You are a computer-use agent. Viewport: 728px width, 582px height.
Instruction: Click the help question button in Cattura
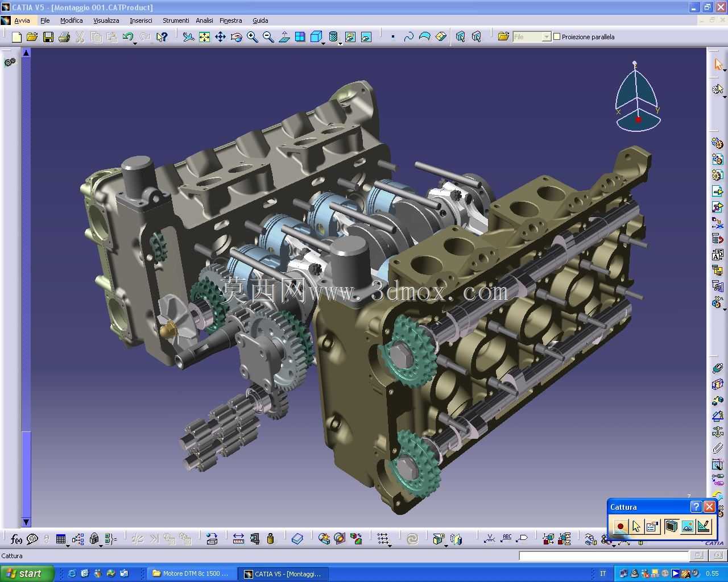[x=696, y=506]
